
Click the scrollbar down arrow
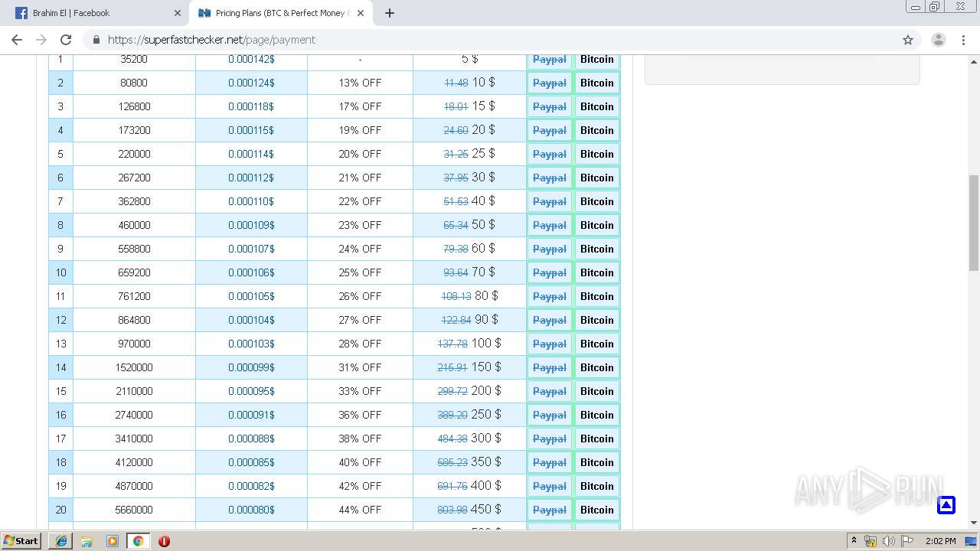coord(974,523)
